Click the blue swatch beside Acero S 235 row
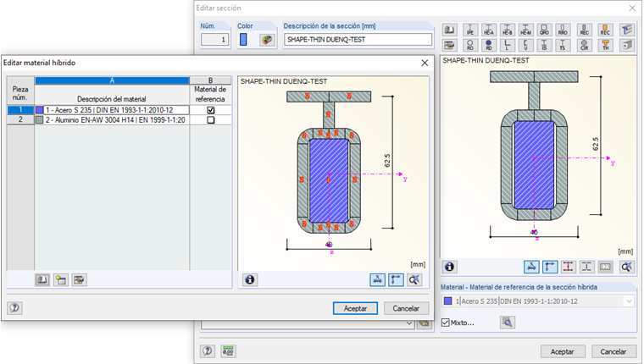Viewport: 644px width, 364px height. click(x=40, y=110)
